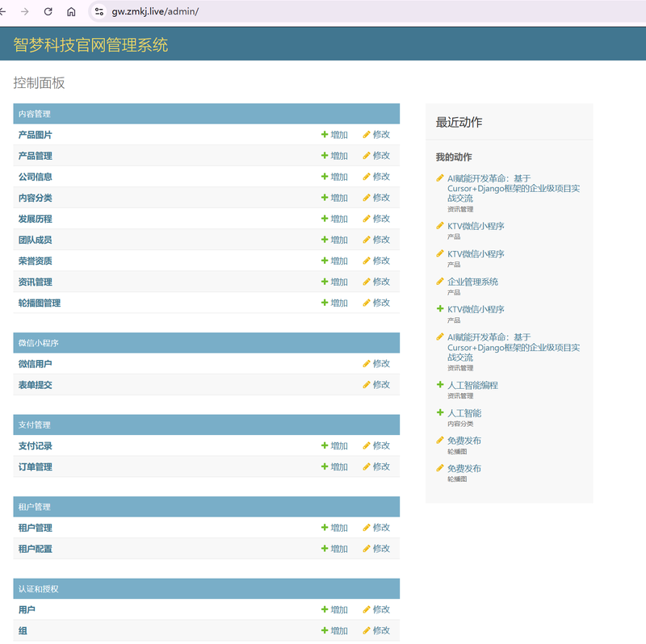Add a new 组 group
Image resolution: width=646 pixels, height=644 pixels.
pos(334,630)
